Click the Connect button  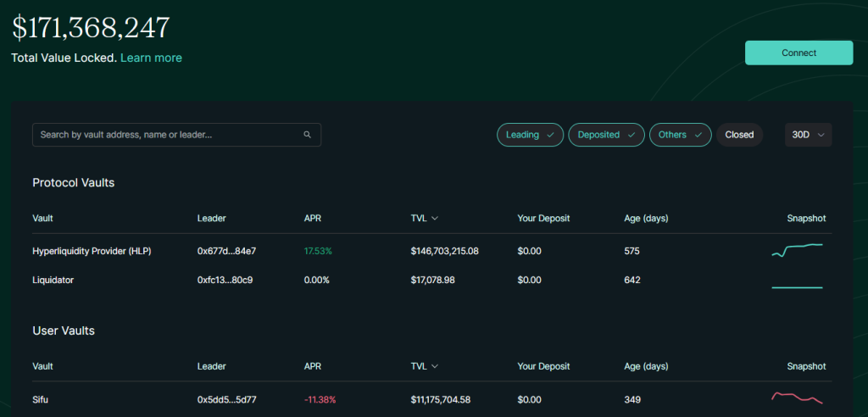798,53
